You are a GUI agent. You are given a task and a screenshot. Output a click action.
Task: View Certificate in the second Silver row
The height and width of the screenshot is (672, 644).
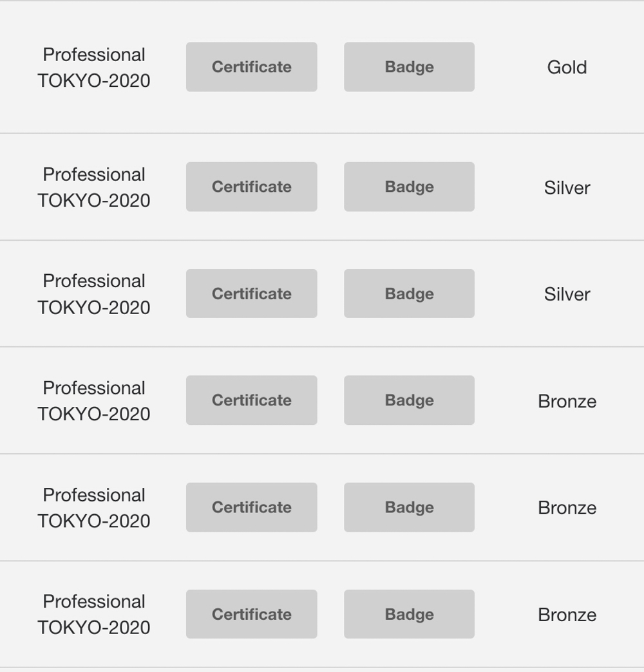(252, 294)
